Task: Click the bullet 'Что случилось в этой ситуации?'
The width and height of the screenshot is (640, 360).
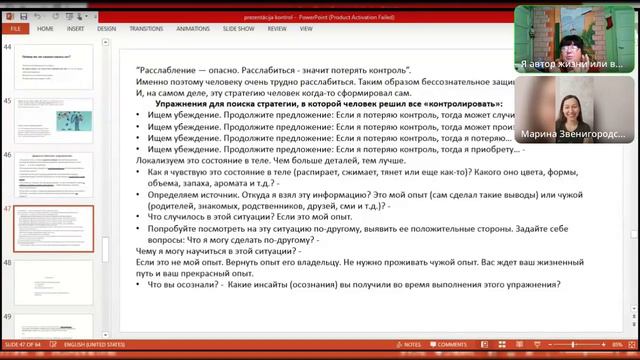Action: [250, 217]
